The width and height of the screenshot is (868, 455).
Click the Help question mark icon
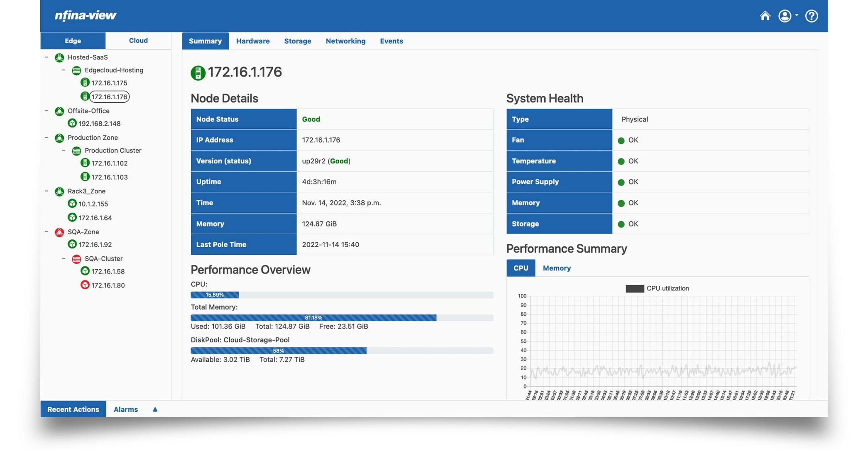811,16
